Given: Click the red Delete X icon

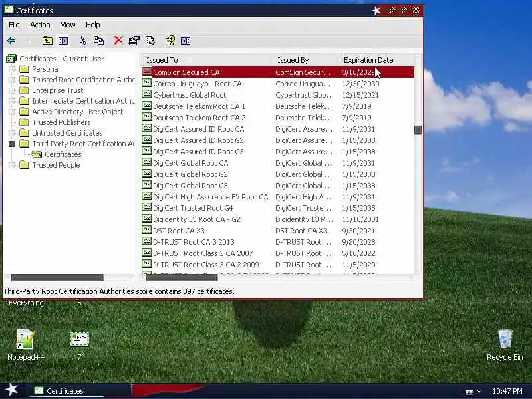Looking at the screenshot, I should click(118, 41).
